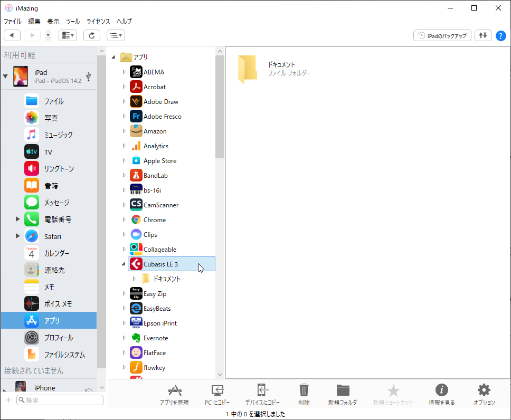Viewport: 511px width, 420px height.
Task: Select the Evernote app in tree
Action: pos(156,338)
